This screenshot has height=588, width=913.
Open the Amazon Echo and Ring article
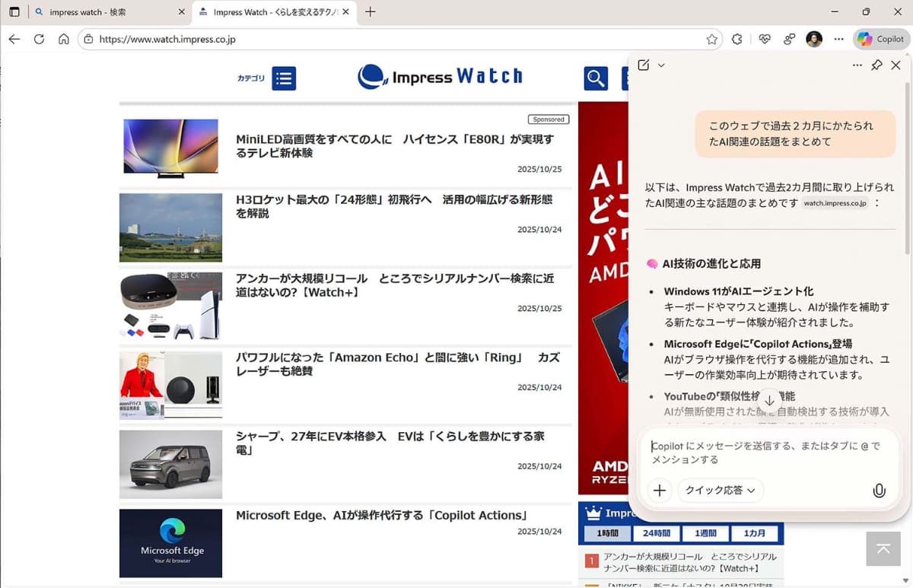398,364
